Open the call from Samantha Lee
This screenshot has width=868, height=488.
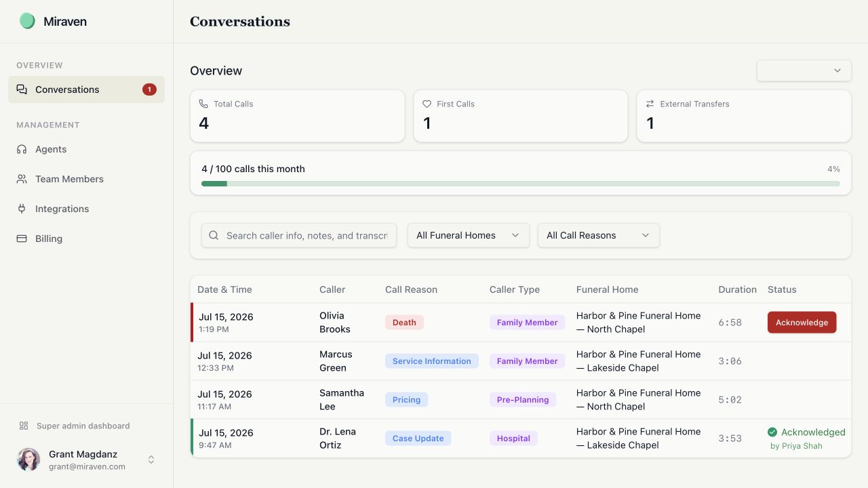pos(521,400)
